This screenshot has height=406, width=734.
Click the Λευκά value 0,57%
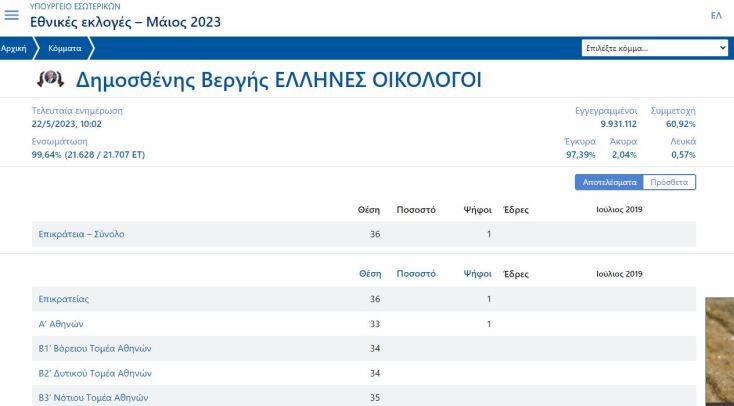click(x=683, y=155)
